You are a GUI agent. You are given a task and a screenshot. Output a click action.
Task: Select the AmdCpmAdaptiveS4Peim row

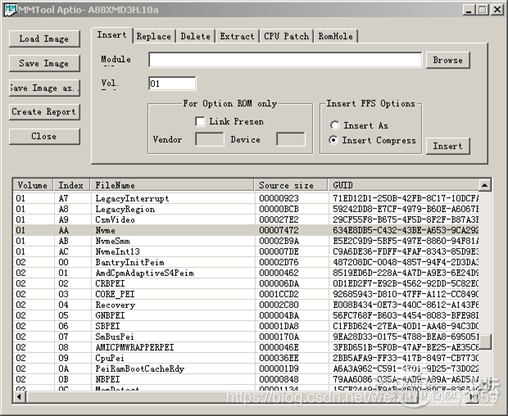[x=246, y=273]
